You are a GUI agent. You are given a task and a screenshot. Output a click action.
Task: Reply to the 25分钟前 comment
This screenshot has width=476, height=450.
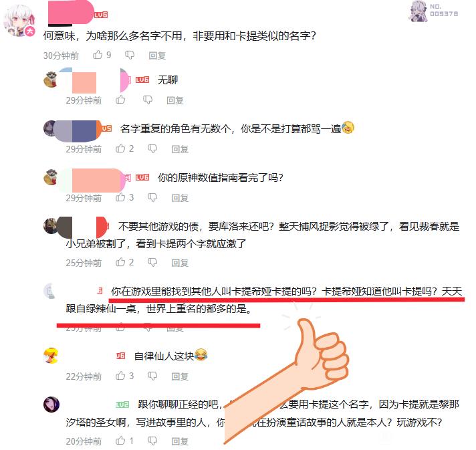(180, 263)
